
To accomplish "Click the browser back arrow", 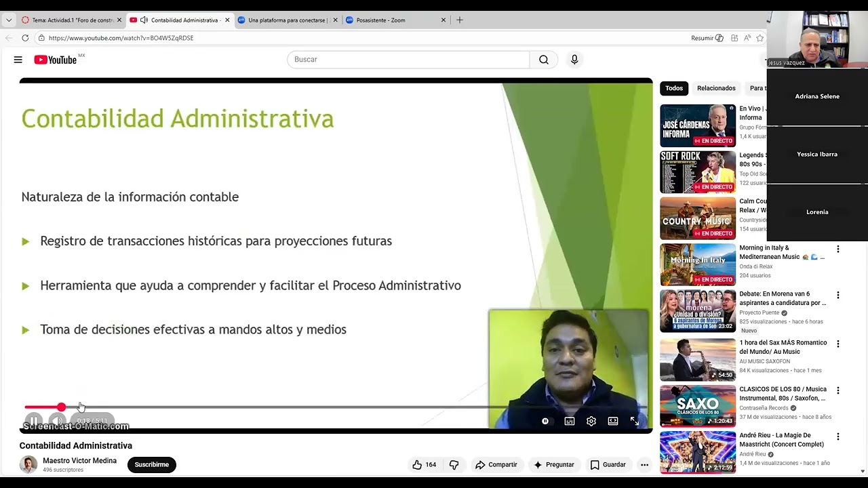I will click(9, 38).
